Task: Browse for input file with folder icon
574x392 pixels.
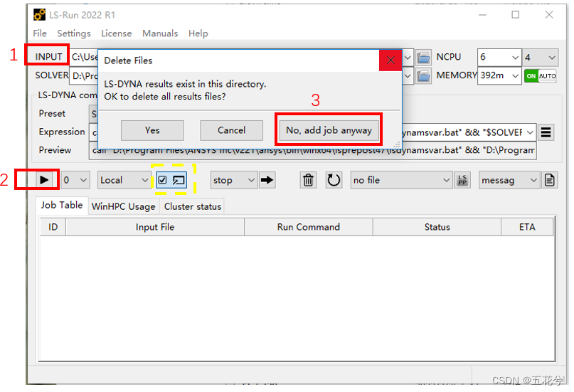Action: [x=424, y=57]
